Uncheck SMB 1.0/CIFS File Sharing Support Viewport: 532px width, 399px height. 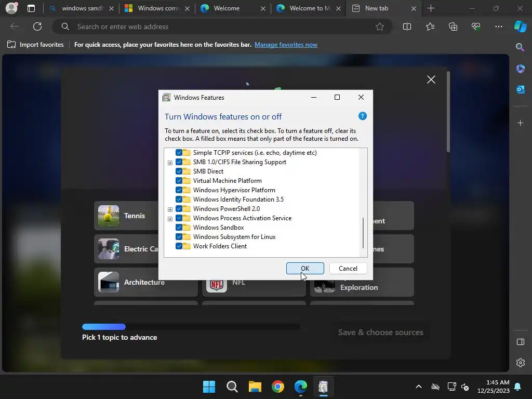point(179,162)
